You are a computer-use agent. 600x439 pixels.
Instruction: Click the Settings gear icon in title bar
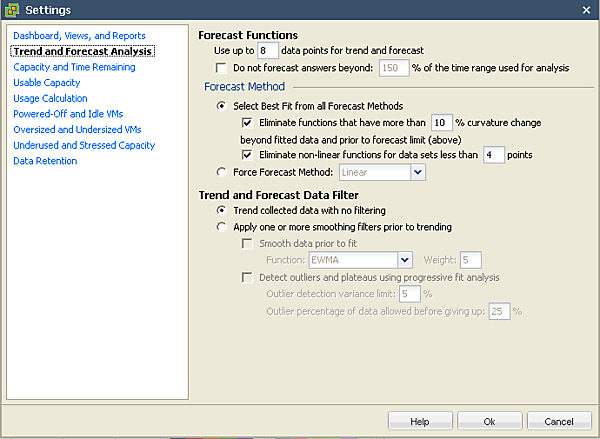pyautogui.click(x=13, y=10)
